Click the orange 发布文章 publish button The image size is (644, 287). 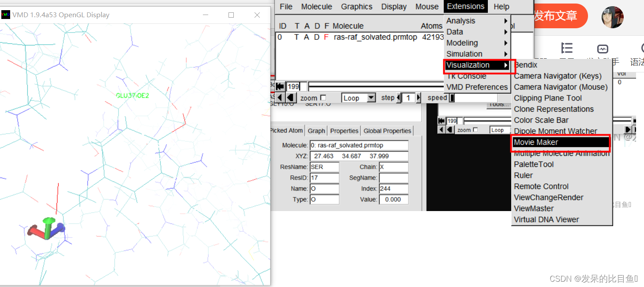point(560,16)
